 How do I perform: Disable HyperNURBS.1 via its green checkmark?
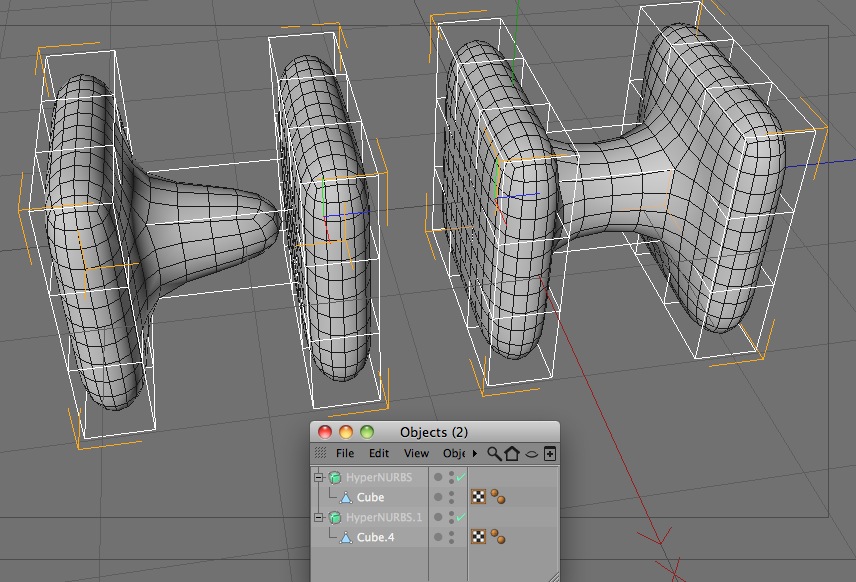tap(461, 517)
